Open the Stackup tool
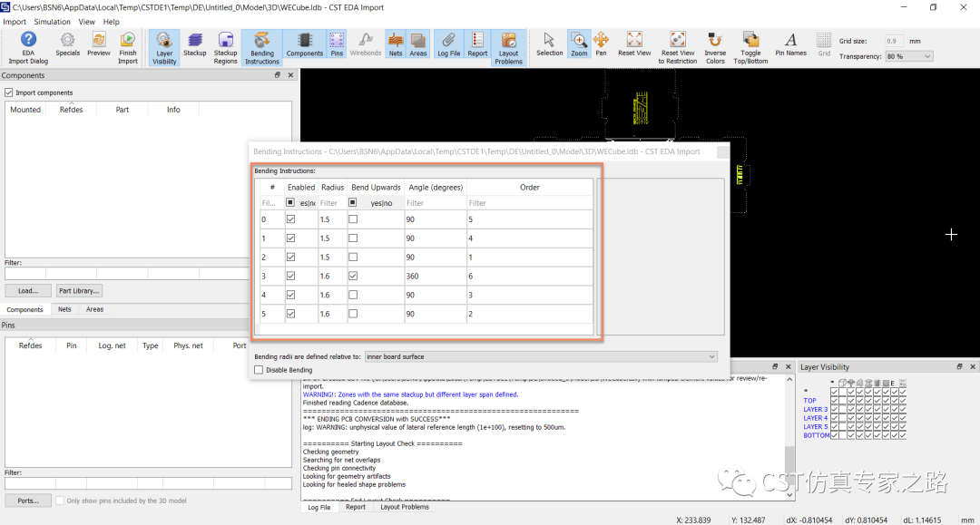The height and width of the screenshot is (525, 980). (195, 44)
